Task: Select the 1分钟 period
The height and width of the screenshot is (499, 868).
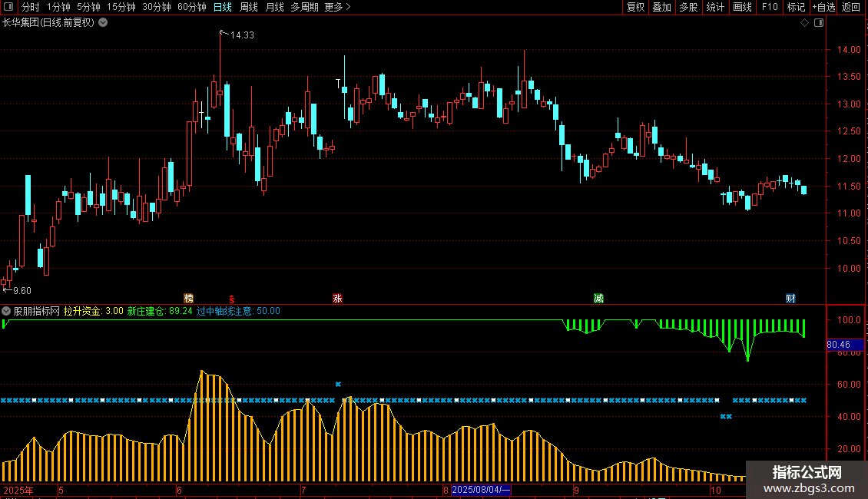Action: (58, 7)
